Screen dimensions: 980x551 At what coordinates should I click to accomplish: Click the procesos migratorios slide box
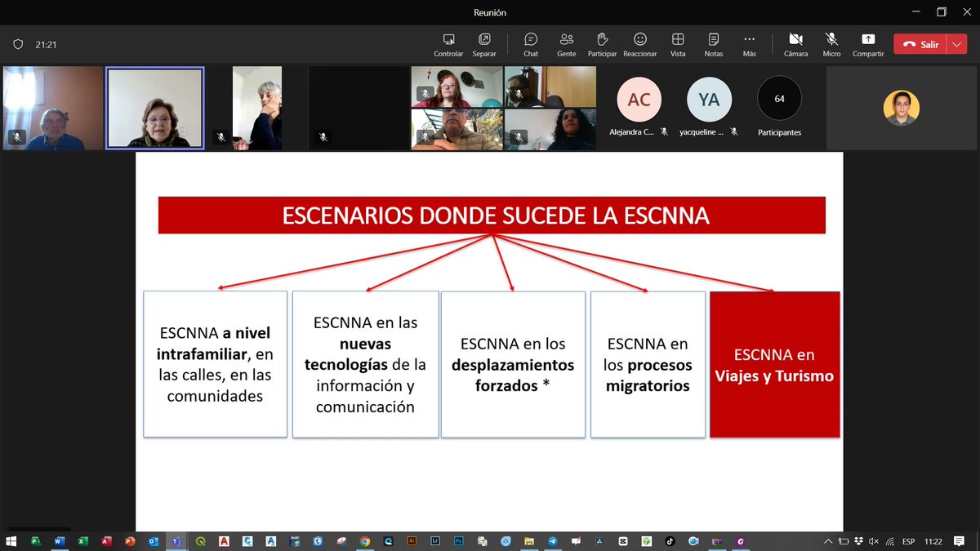648,364
